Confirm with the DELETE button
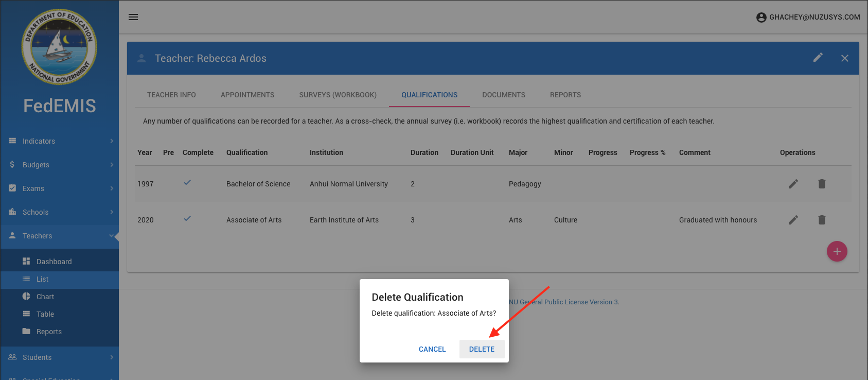The image size is (868, 380). (482, 349)
